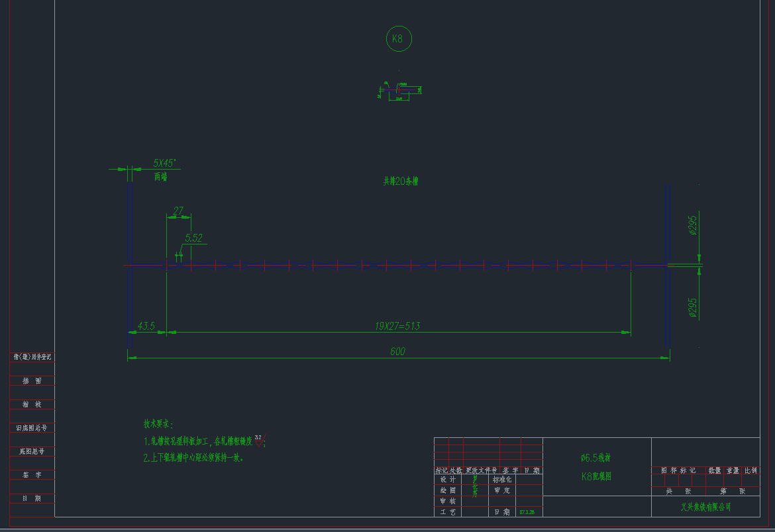Viewport: 775px width, 532px height.
Task: Select the upper ø295 diameter dimension
Action: tap(692, 225)
